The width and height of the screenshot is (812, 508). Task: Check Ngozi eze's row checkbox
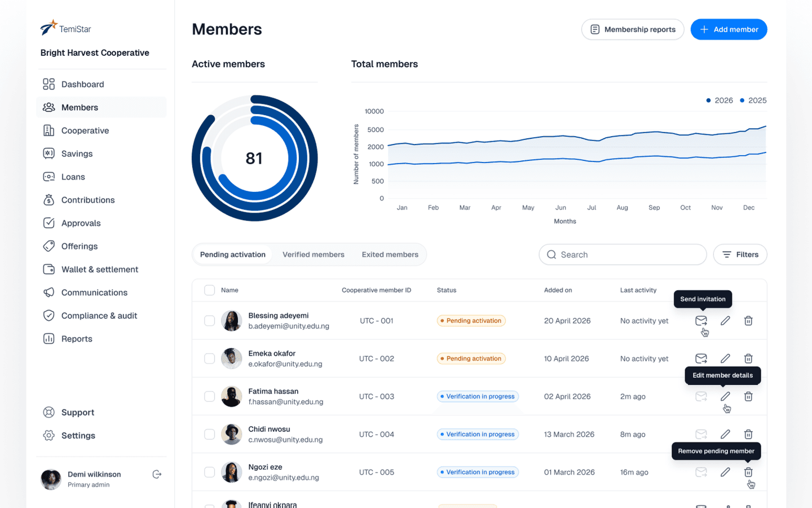point(209,472)
